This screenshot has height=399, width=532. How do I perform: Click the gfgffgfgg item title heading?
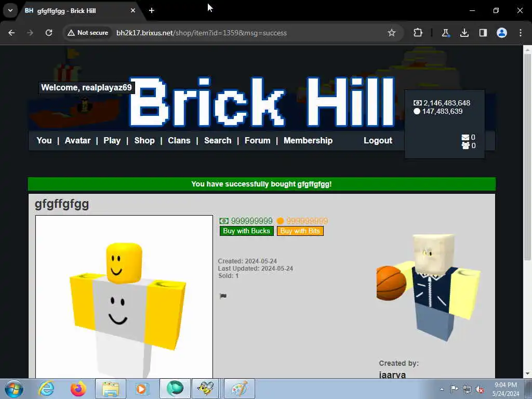[x=62, y=204]
